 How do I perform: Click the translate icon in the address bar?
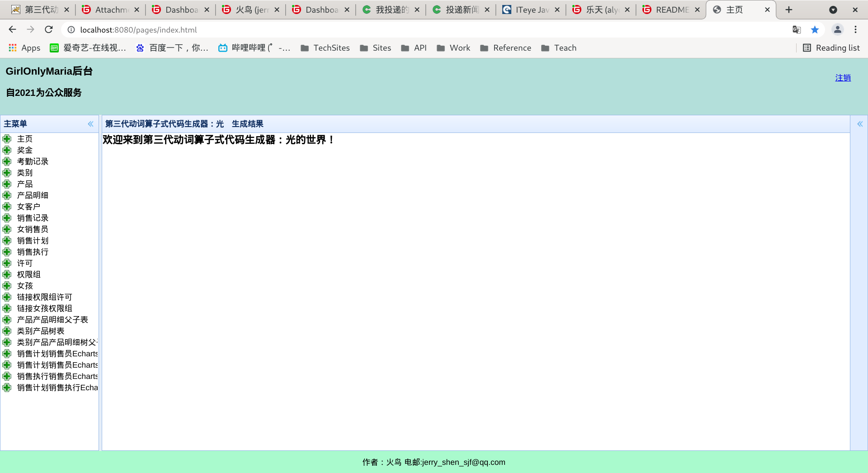point(797,29)
